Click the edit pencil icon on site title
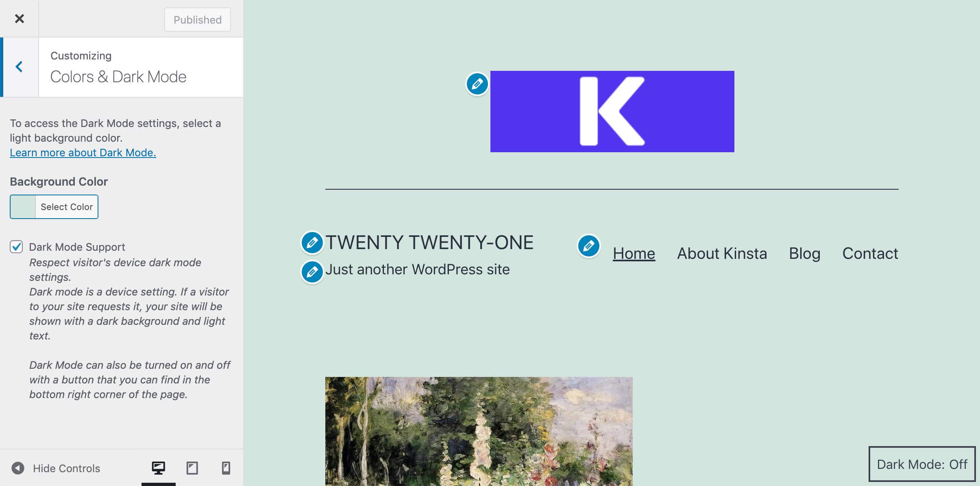 (312, 242)
